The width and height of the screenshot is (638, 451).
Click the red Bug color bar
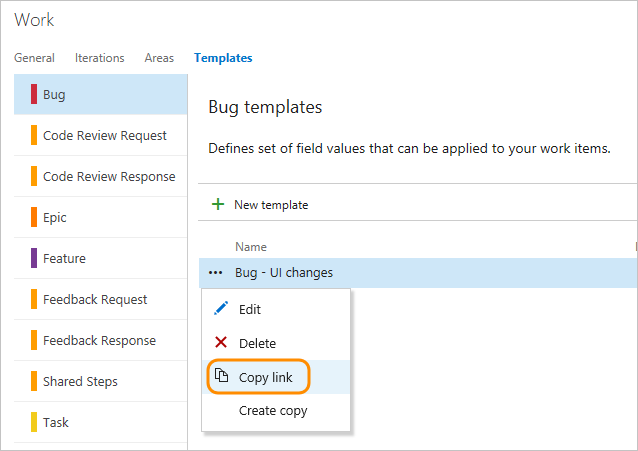click(x=34, y=95)
